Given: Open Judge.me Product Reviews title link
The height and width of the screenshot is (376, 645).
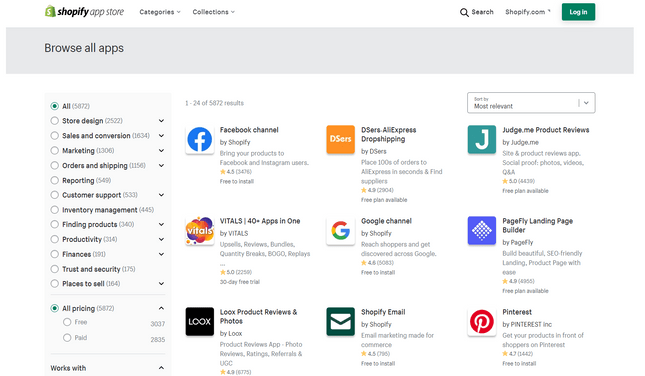Looking at the screenshot, I should pyautogui.click(x=545, y=130).
